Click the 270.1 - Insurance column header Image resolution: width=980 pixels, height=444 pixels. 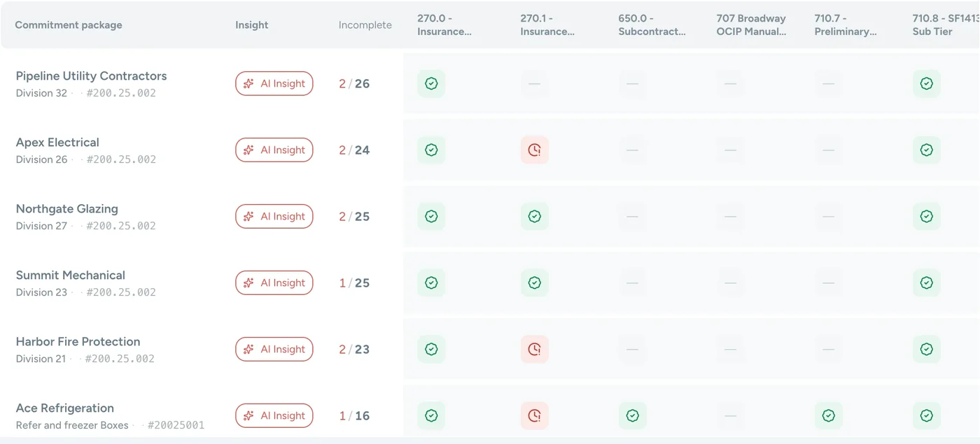547,25
